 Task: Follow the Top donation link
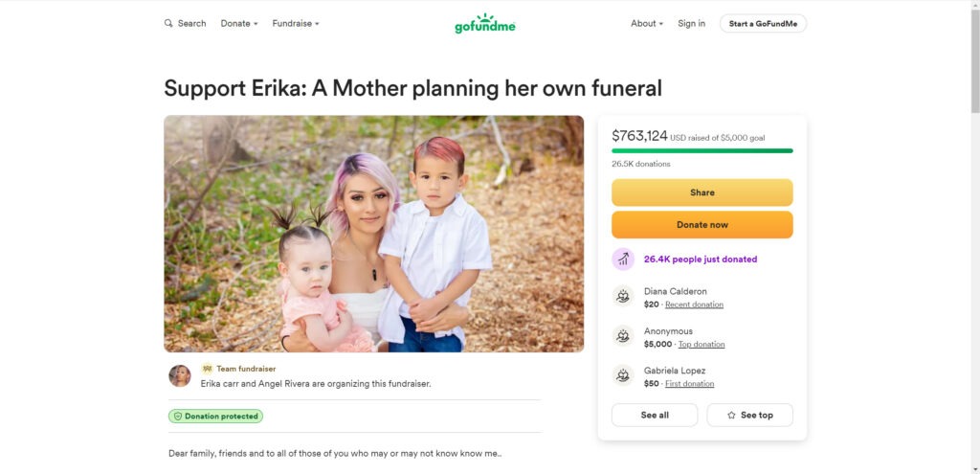[x=701, y=345]
